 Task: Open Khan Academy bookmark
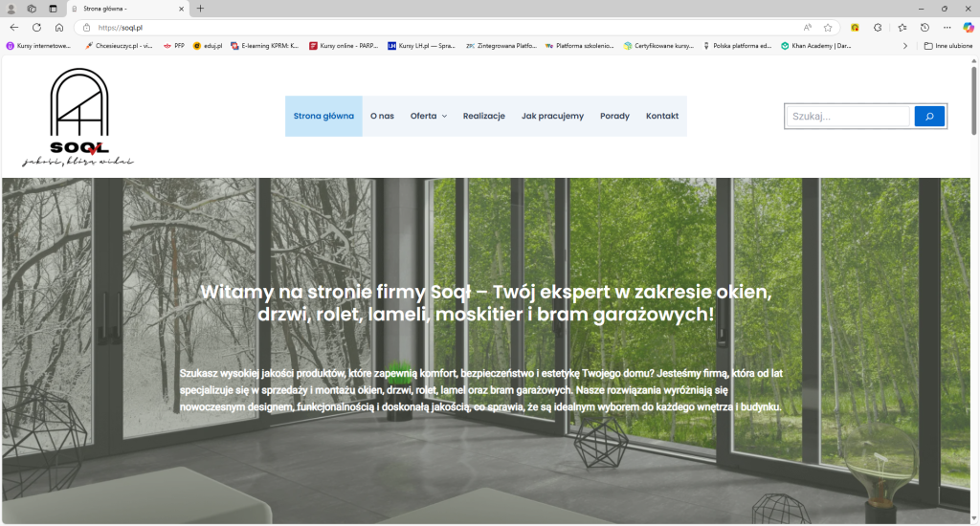click(816, 45)
